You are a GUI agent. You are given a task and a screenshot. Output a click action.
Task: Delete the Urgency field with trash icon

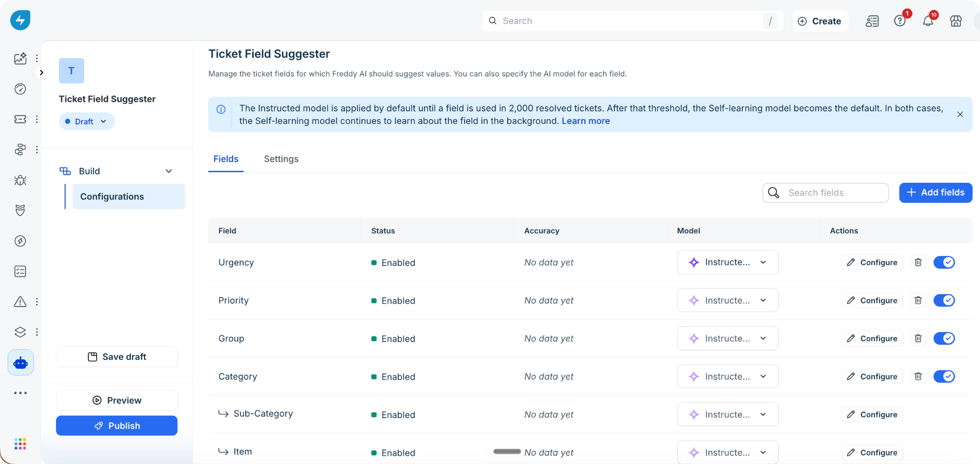(x=918, y=262)
